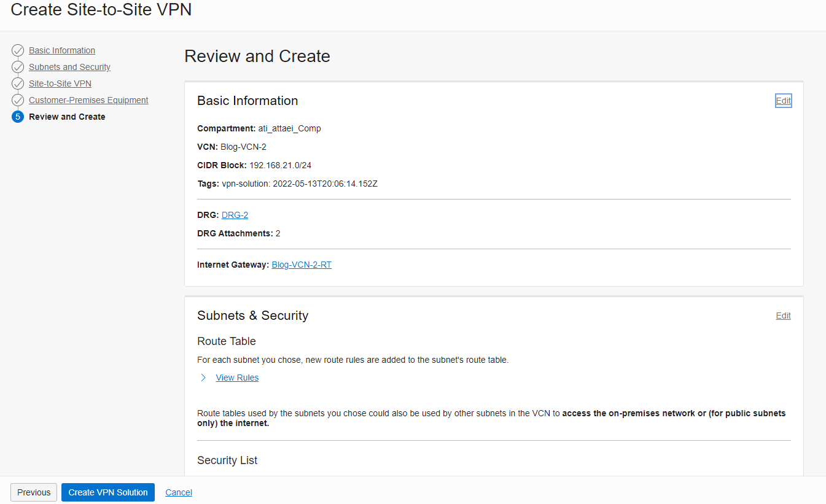Click the Subnets and Security checkmark icon
Image resolution: width=826 pixels, height=504 pixels.
(x=18, y=67)
